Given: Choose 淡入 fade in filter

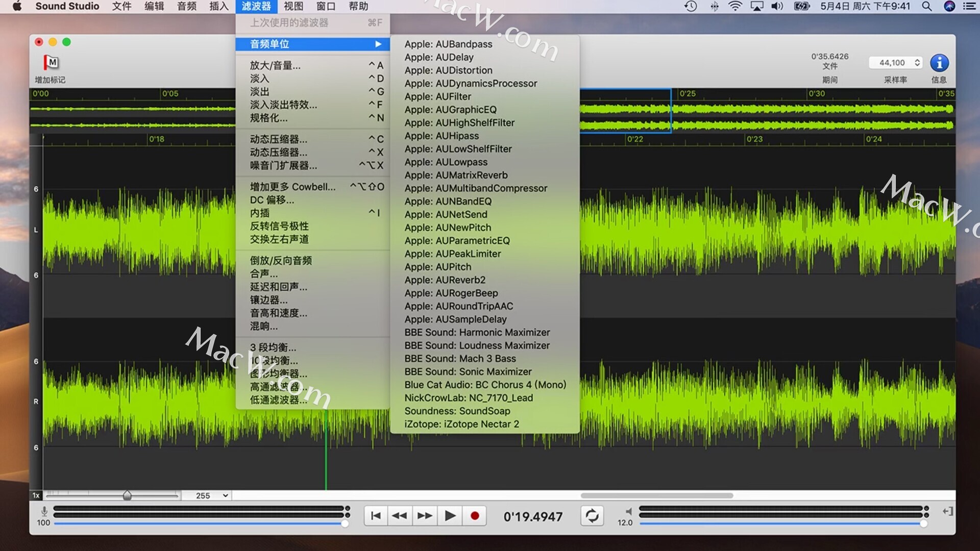Looking at the screenshot, I should (x=313, y=79).
